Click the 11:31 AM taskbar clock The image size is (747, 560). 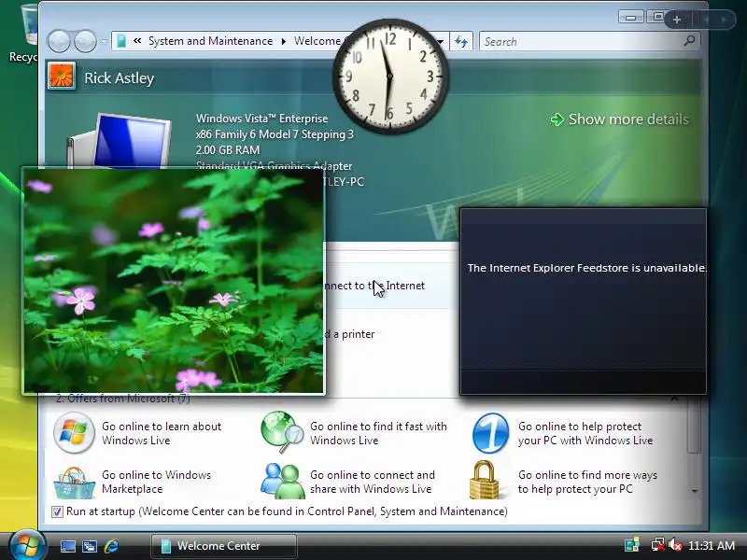pos(712,545)
